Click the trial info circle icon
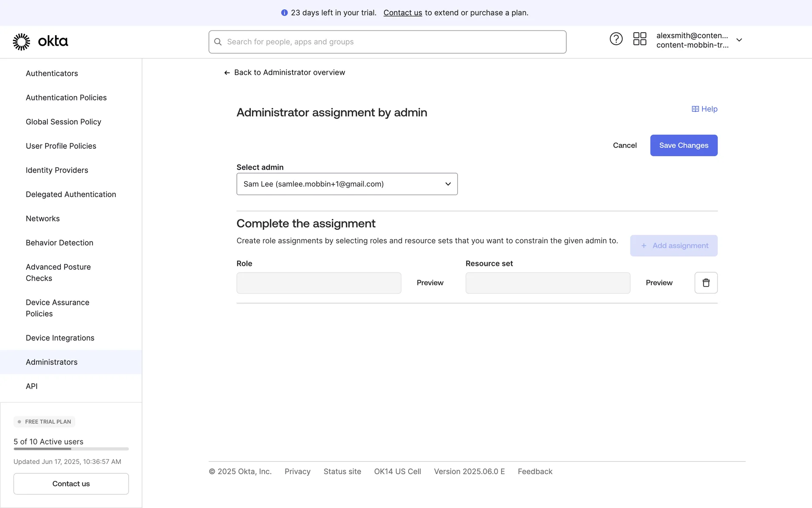The image size is (812, 508). point(284,13)
